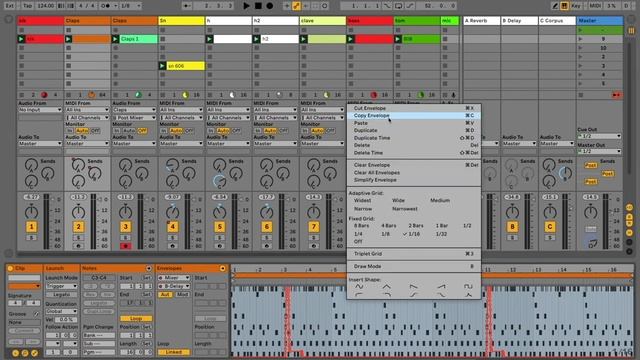
Task: Open the clip color chooser dropdown
Action: 24,286
